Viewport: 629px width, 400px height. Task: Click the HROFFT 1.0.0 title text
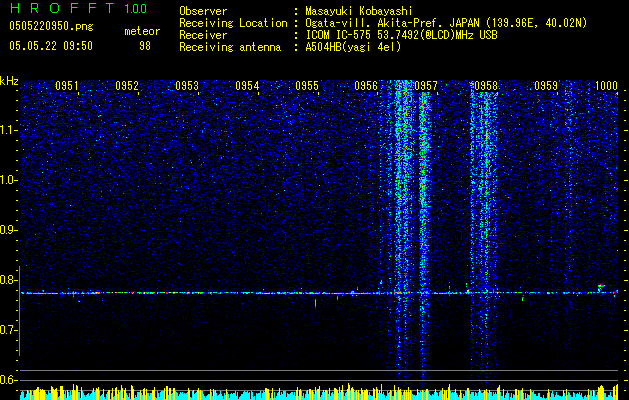click(x=78, y=8)
